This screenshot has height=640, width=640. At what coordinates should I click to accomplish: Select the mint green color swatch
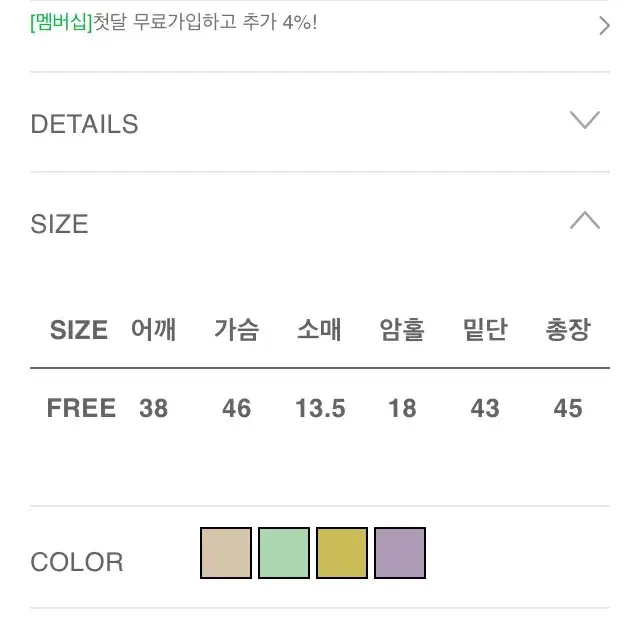coord(284,553)
